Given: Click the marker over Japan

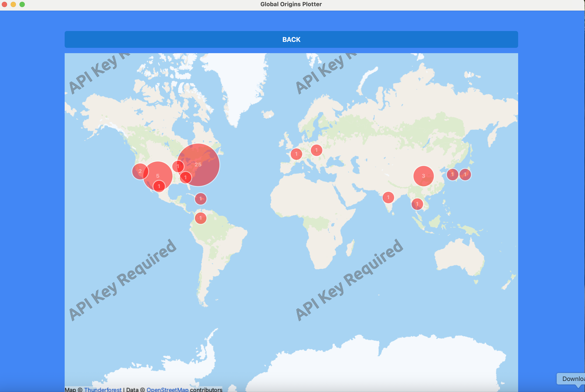Looking at the screenshot, I should click(465, 175).
